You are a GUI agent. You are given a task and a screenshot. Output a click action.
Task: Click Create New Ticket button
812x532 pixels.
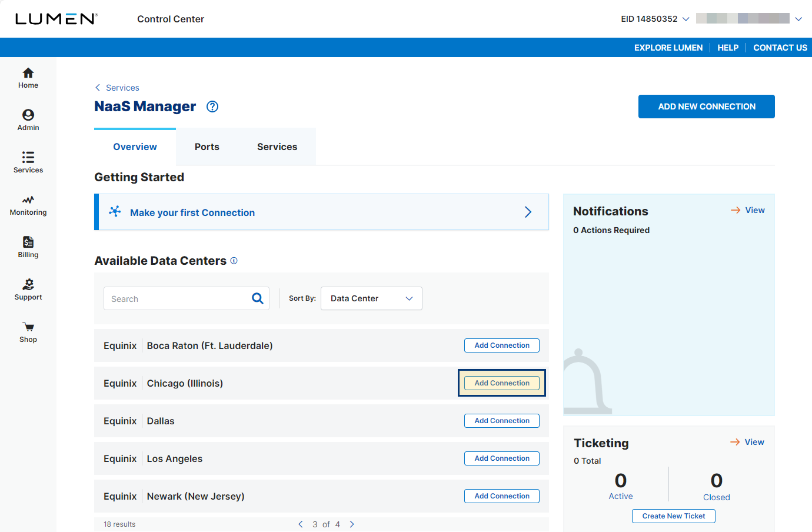tap(674, 516)
